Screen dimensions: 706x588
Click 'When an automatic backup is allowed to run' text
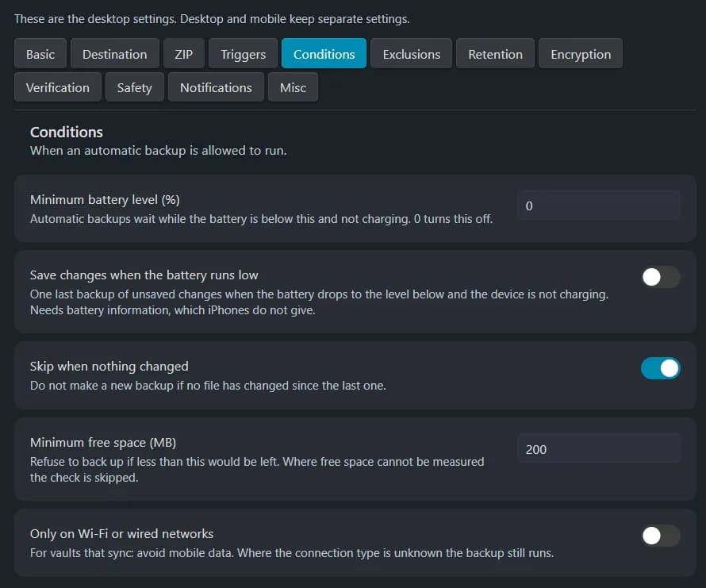point(159,151)
